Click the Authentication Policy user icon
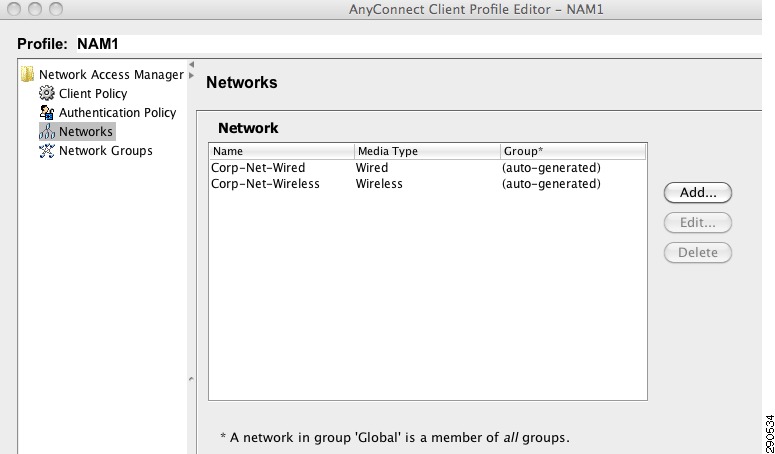 (x=47, y=112)
